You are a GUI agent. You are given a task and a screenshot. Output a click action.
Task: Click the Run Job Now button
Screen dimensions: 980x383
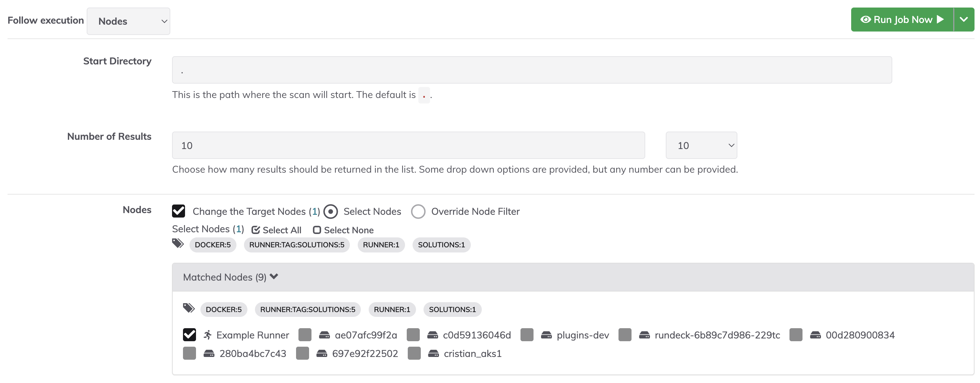click(902, 20)
